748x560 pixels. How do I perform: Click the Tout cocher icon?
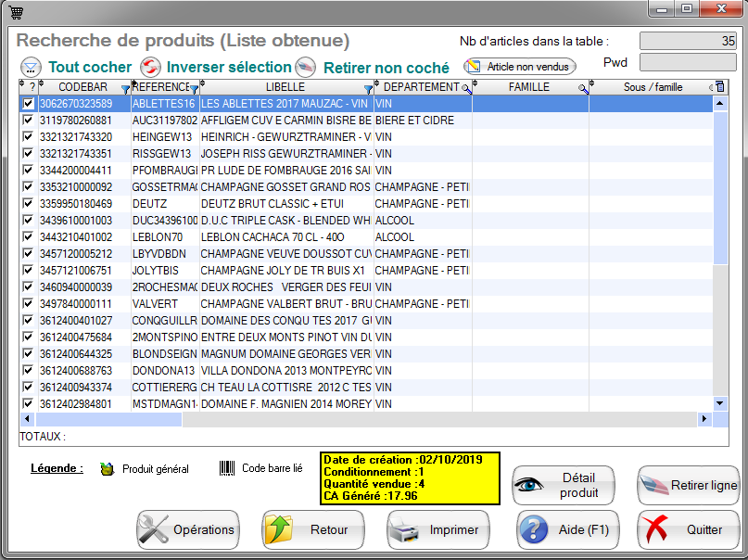[32, 67]
